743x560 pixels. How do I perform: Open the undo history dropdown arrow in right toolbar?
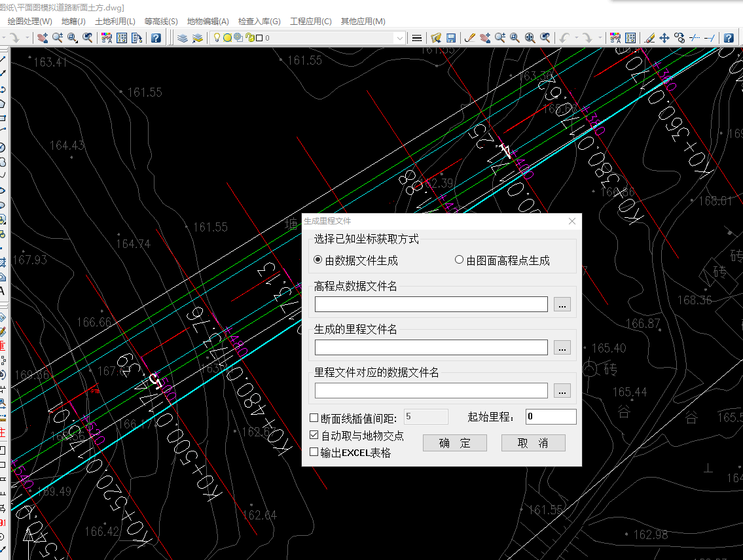tap(577, 38)
